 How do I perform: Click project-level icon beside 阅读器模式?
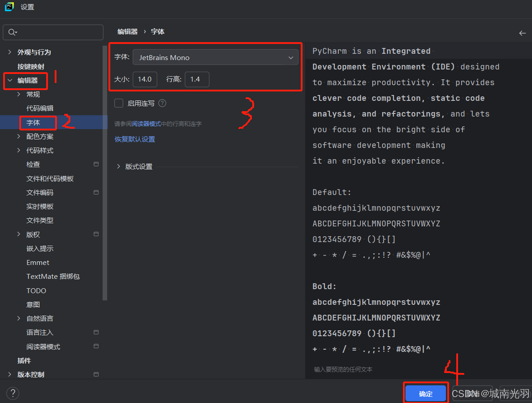(96, 346)
